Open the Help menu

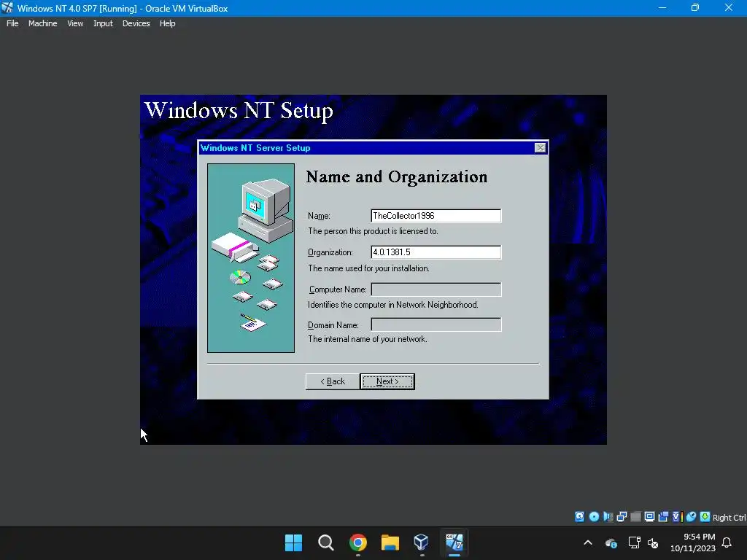click(167, 23)
